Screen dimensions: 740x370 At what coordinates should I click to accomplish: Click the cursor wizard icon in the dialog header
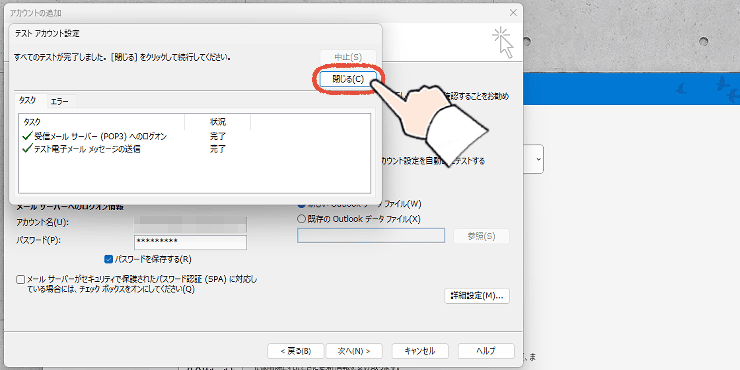[x=503, y=42]
